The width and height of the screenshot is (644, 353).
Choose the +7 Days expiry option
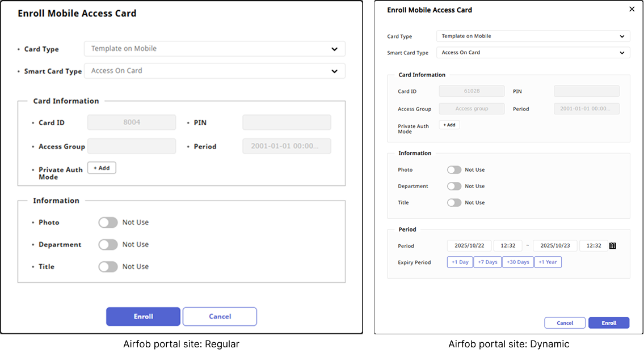tap(487, 262)
